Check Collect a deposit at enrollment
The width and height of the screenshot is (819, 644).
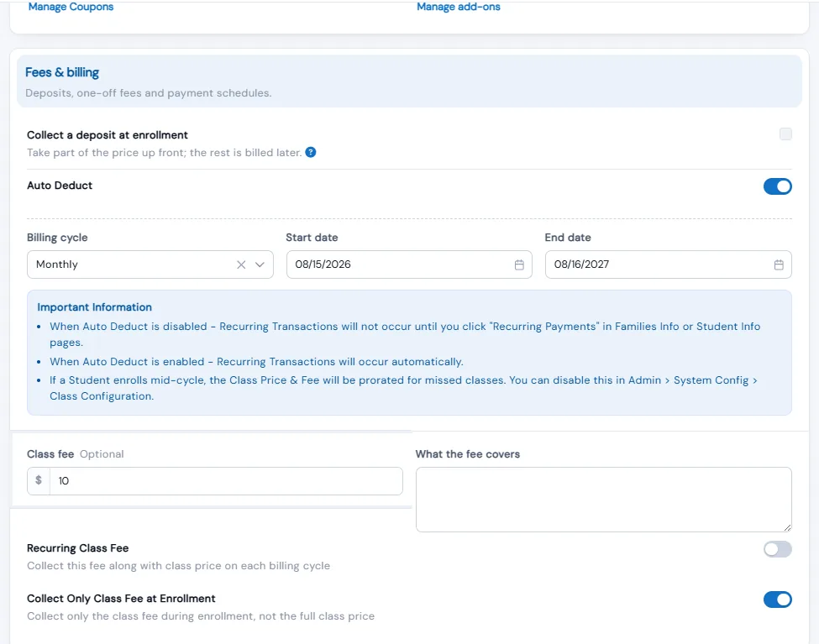coord(785,134)
